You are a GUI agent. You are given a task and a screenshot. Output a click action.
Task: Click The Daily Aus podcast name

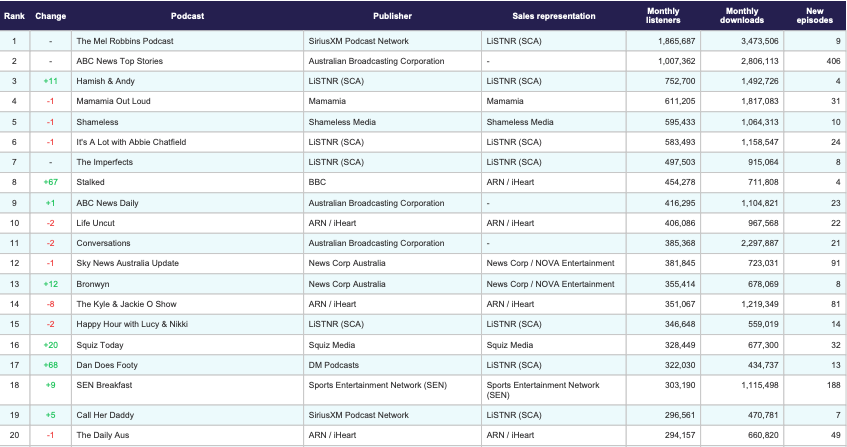pyautogui.click(x=103, y=435)
